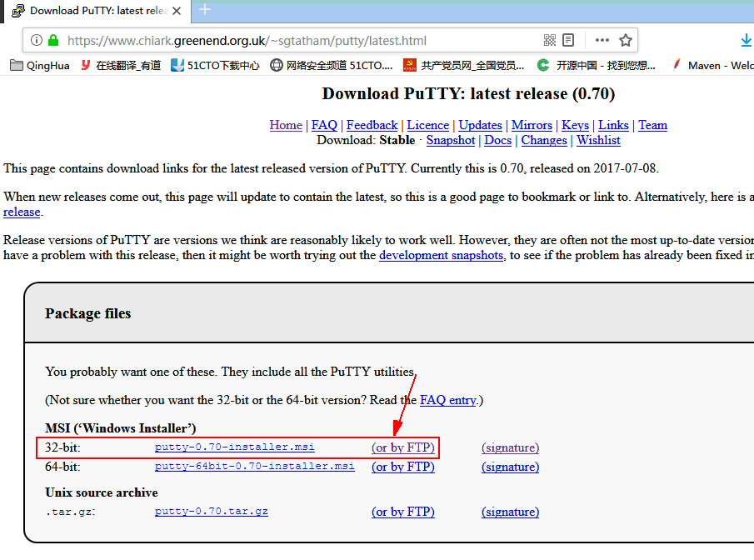
Task: Open the Changes link
Action: point(544,140)
